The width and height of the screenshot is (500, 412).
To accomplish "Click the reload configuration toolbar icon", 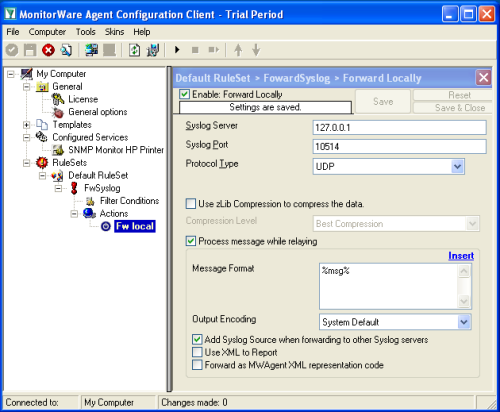I will coord(134,50).
